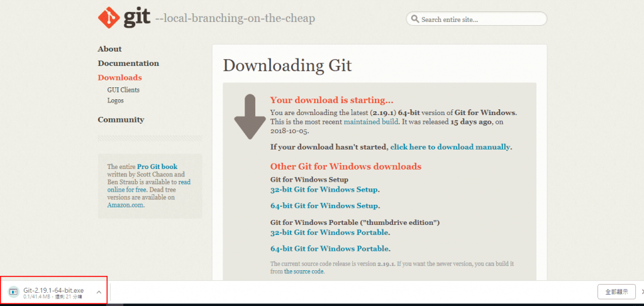
Task: Go to the Downloads section
Action: click(x=120, y=77)
